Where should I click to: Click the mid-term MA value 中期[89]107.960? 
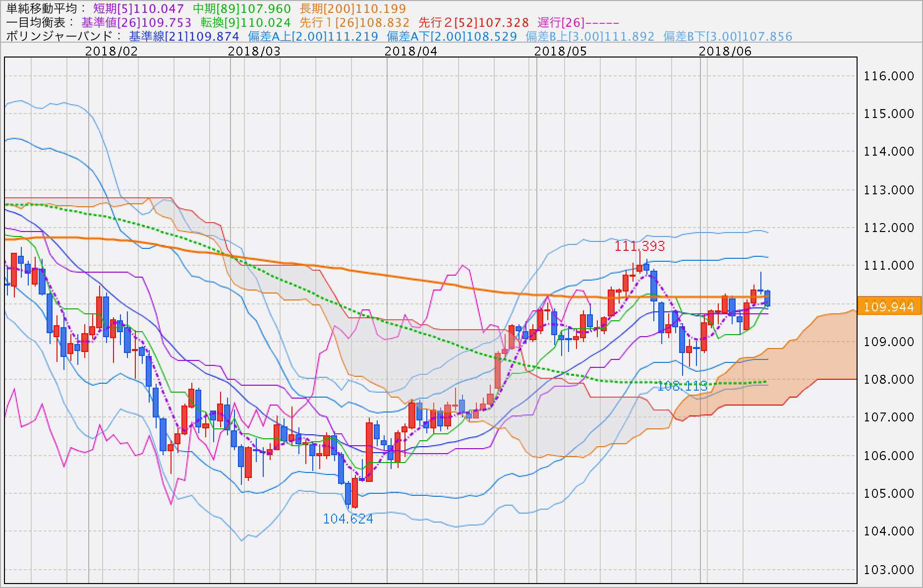point(241,8)
